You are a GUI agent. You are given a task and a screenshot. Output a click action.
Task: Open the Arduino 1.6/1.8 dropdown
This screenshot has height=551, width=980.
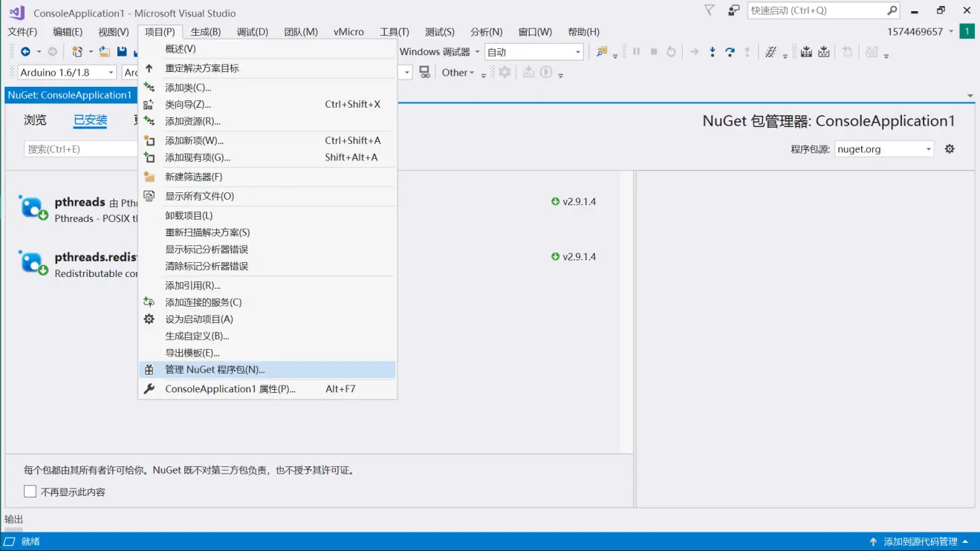pos(67,72)
